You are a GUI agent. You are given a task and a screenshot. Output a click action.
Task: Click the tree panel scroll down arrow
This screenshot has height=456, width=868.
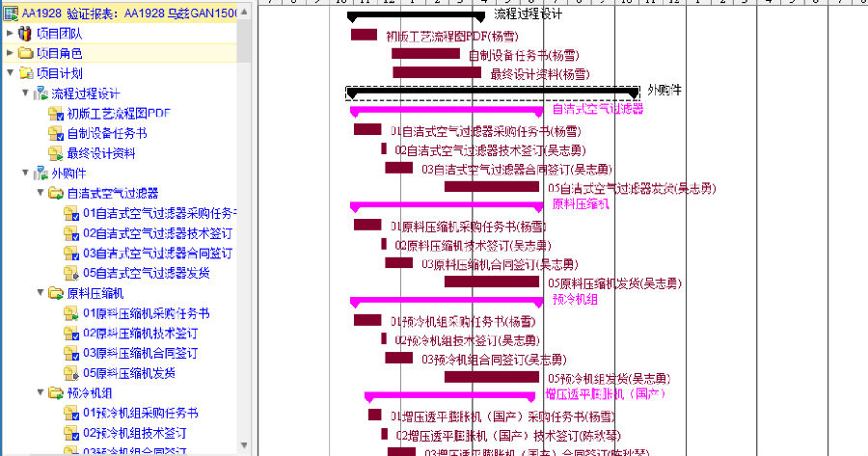(x=244, y=445)
